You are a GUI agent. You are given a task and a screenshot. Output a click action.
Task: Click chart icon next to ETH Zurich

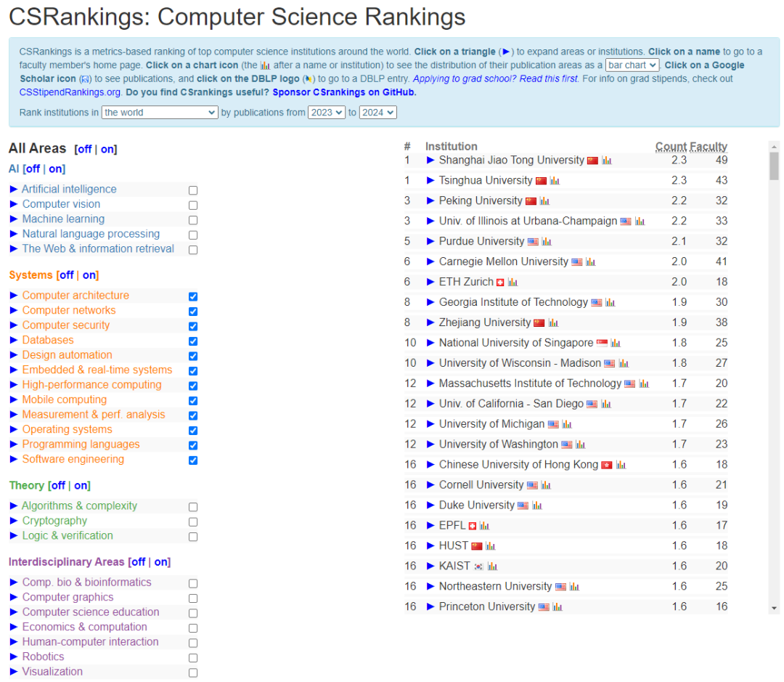[513, 283]
